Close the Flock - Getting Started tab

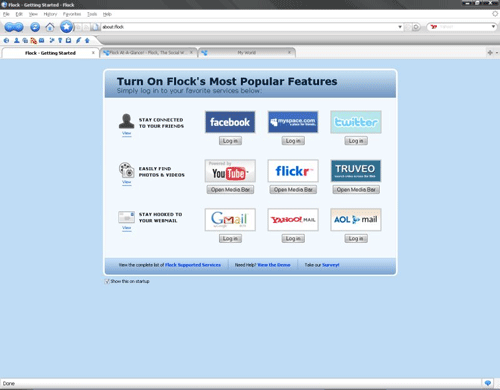pos(93,53)
